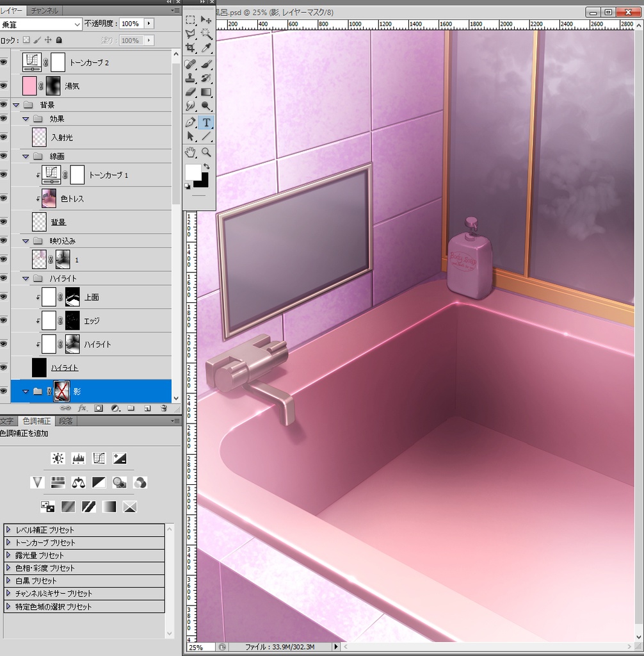644x656 pixels.
Task: Click the fx layer style button
Action: [83, 407]
